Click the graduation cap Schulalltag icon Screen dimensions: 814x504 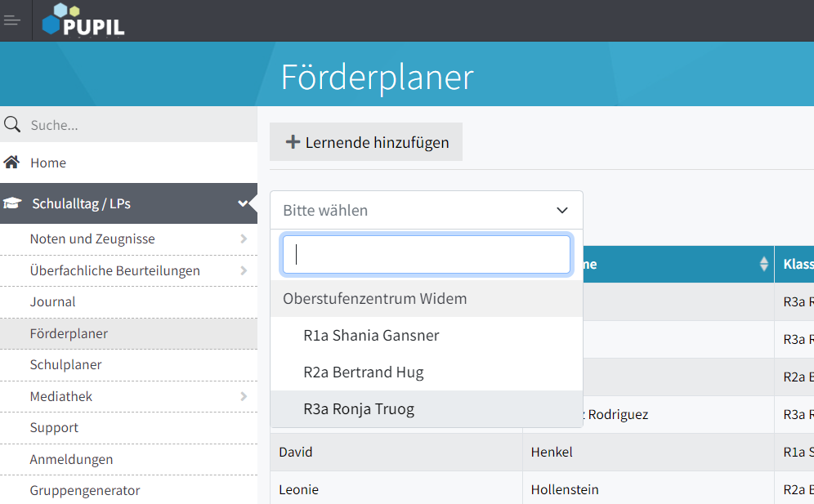pyautogui.click(x=12, y=203)
